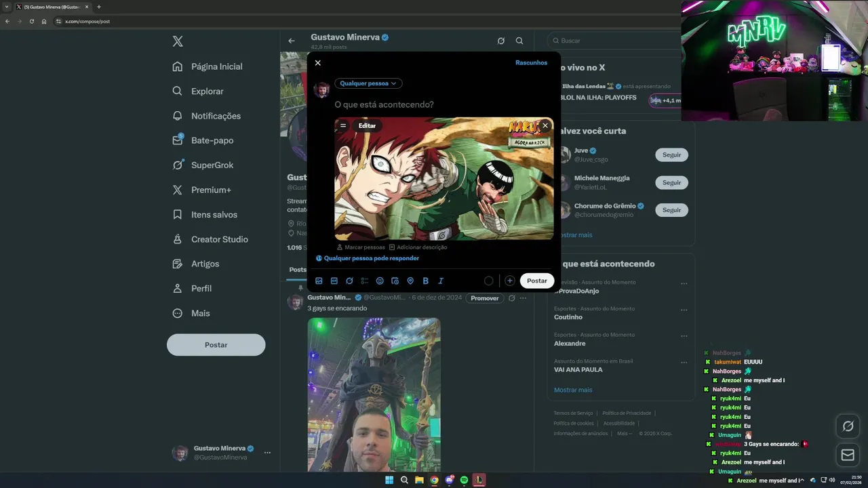Go to Página Inicial

click(208, 66)
